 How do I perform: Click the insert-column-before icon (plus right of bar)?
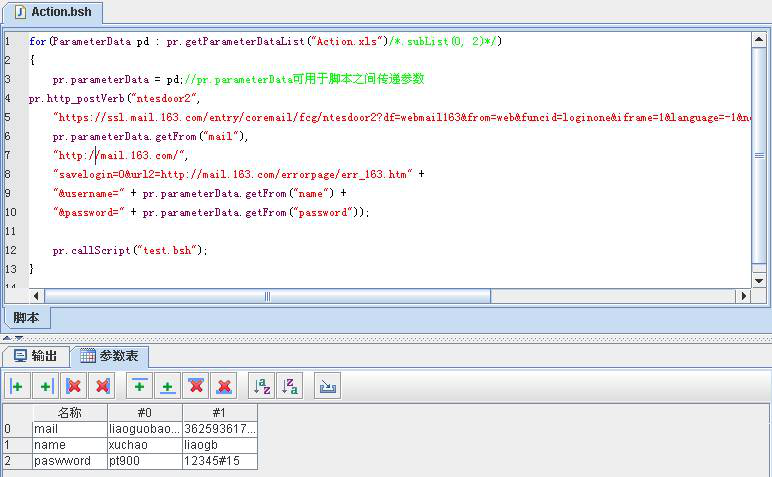[17, 386]
